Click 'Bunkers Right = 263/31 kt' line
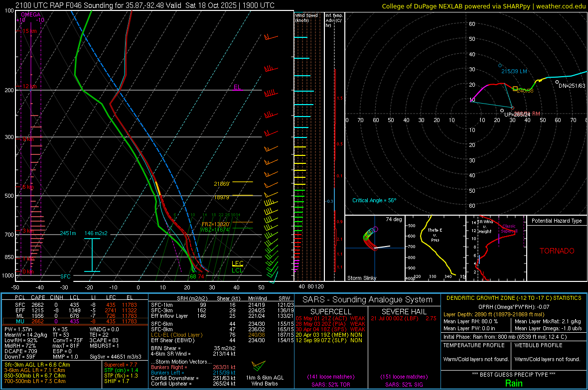This screenshot has height=390, width=588. tap(193, 367)
